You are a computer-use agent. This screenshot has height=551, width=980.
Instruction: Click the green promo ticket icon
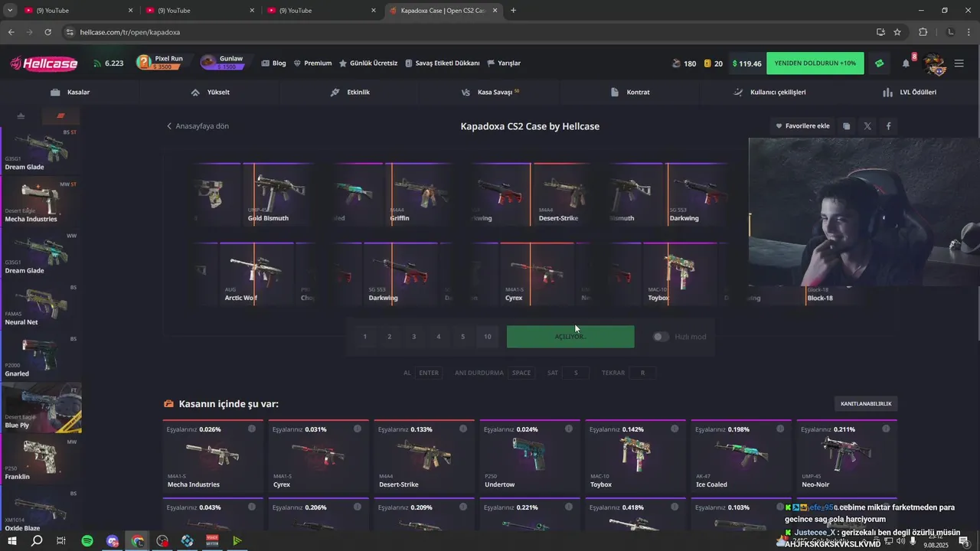pos(879,64)
